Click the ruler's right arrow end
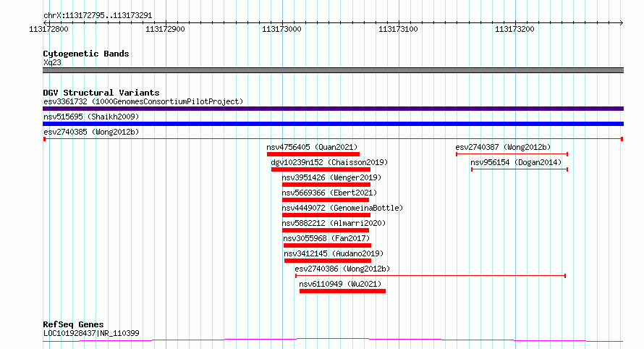Image resolution: width=644 pixels, height=349 pixels. point(621,22)
